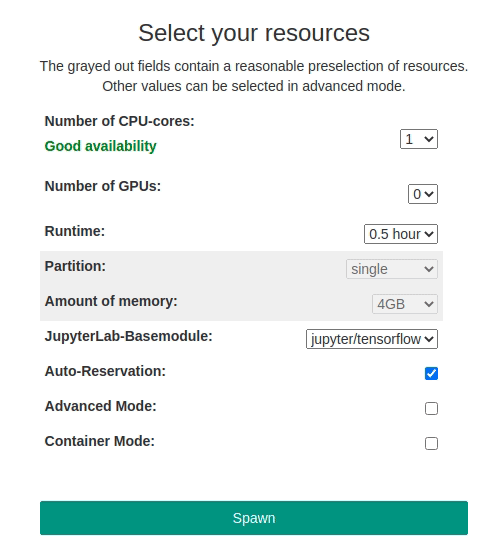
Task: Click the 'JupyterLab-Basemodule:' label
Action: (x=128, y=336)
